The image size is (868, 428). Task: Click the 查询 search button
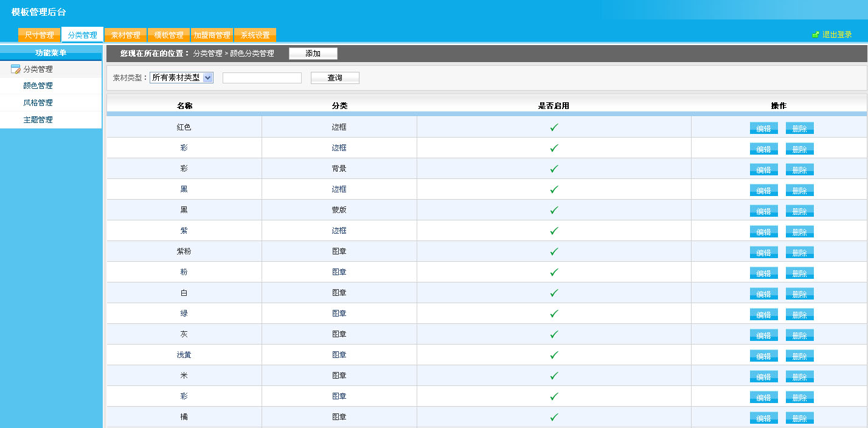(x=335, y=78)
